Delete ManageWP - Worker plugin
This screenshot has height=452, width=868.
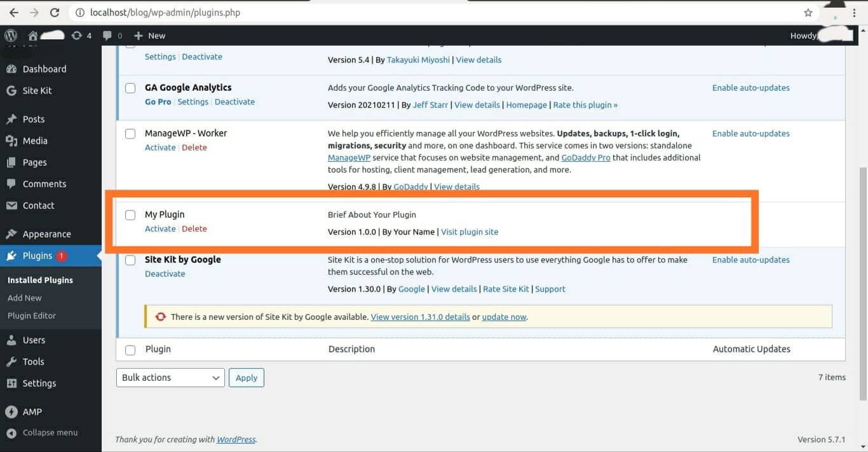pyautogui.click(x=194, y=147)
